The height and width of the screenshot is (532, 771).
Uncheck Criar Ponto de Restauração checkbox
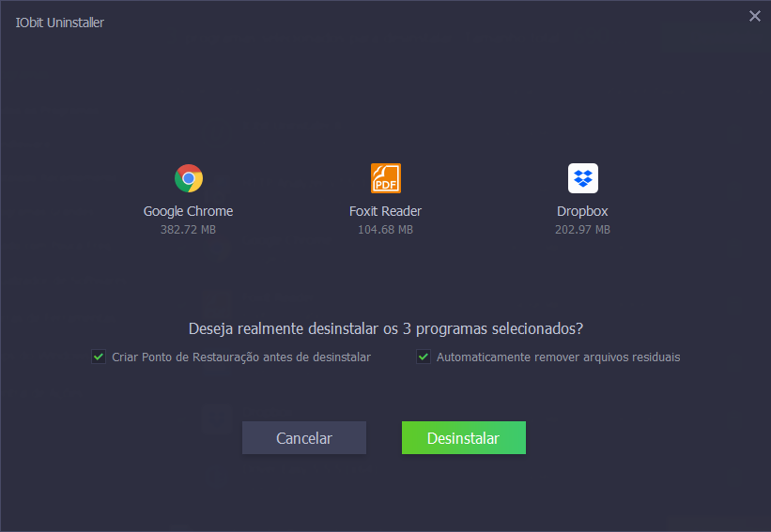tap(99, 357)
